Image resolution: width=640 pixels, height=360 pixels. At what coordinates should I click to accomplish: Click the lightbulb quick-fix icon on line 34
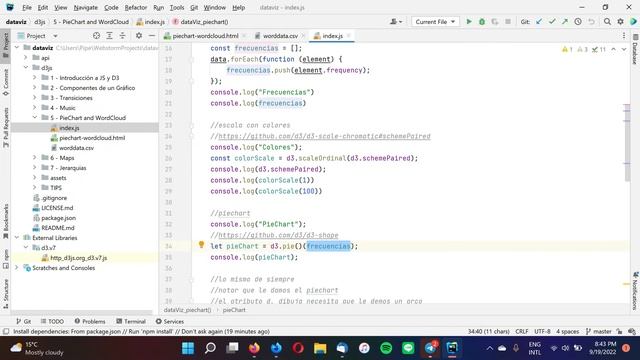(201, 244)
